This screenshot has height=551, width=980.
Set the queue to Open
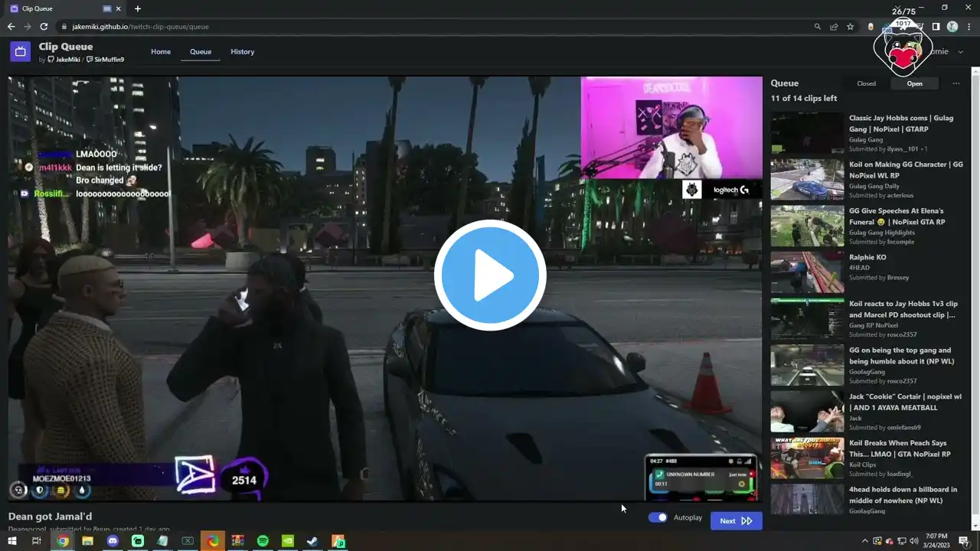tap(914, 83)
